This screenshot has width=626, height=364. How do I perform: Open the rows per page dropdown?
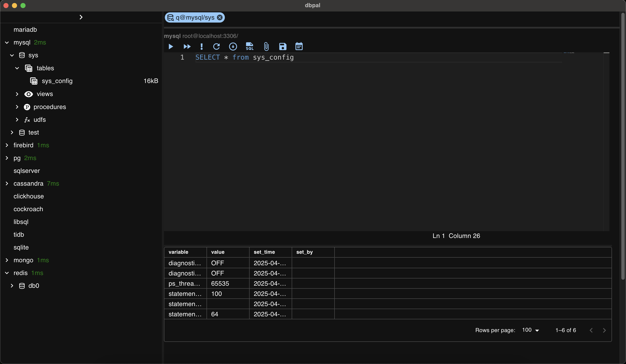[530, 330]
